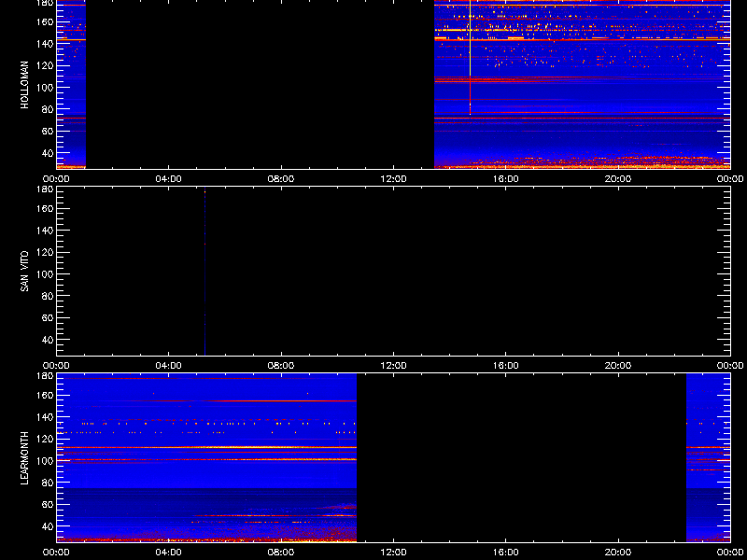Select the 80 frequency label on Holloman axis
This screenshot has height=560, width=747.
[x=48, y=109]
